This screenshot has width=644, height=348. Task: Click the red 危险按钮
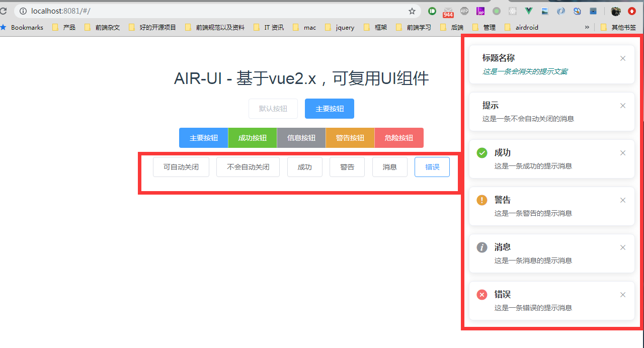pos(399,138)
